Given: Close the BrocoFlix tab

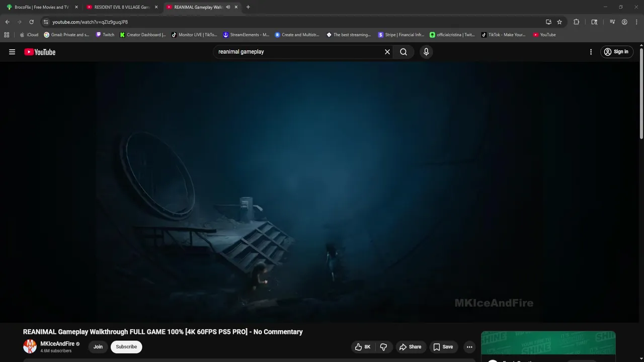Looking at the screenshot, I should pyautogui.click(x=76, y=7).
